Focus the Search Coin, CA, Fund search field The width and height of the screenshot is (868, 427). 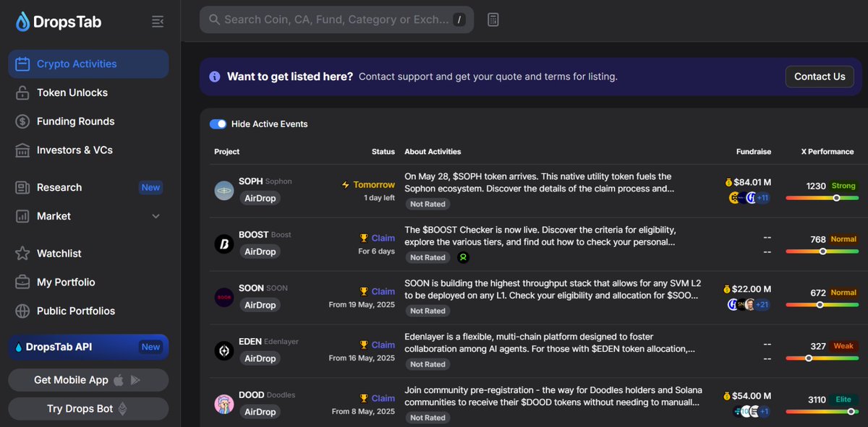tap(336, 20)
